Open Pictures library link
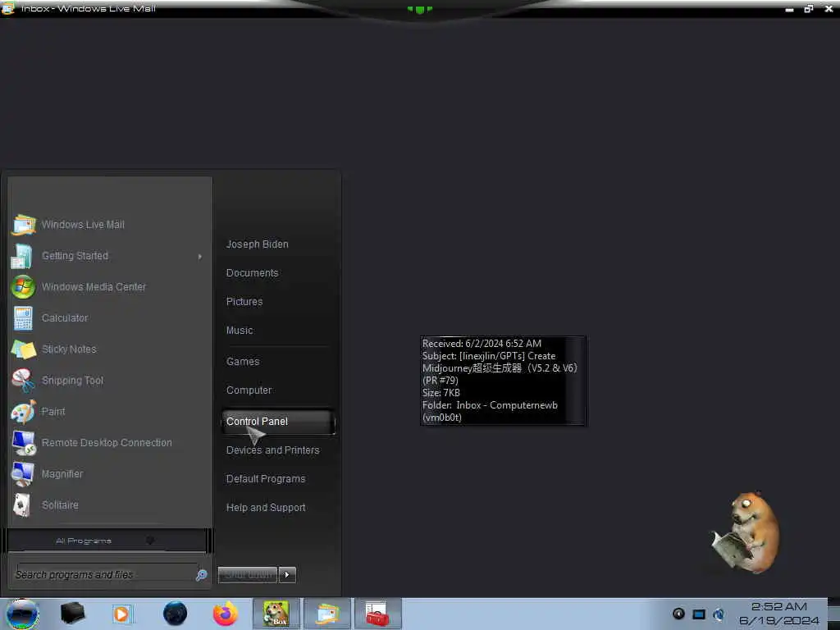Screen dimensions: 840x630 coord(244,302)
